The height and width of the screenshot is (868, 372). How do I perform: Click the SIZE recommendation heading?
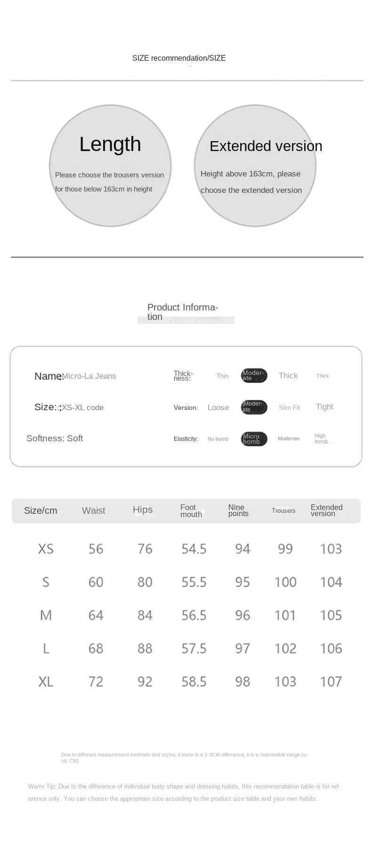click(x=179, y=58)
